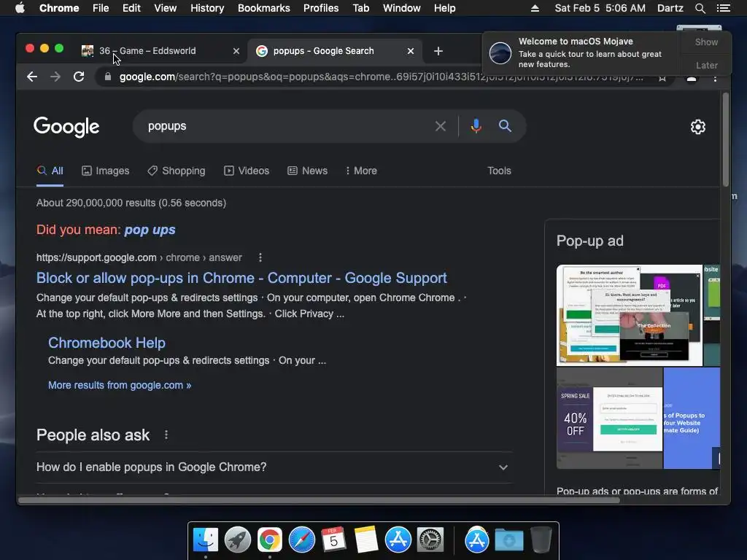Open the Window menu

(x=401, y=8)
